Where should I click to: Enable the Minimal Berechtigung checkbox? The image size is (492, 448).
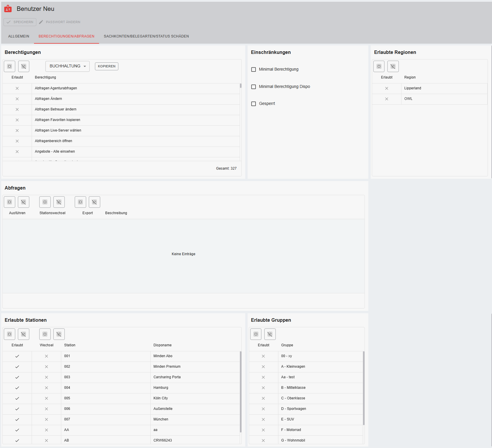pyautogui.click(x=254, y=69)
